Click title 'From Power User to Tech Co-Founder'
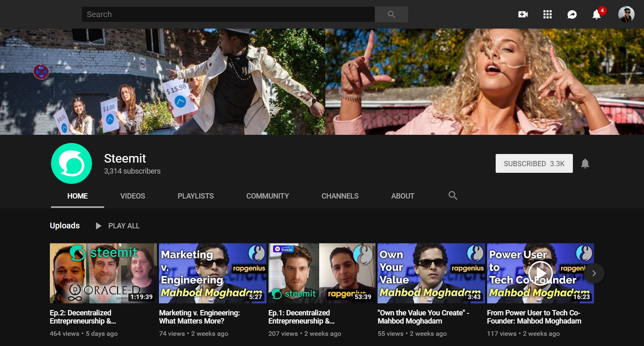Viewport: 644px width, 346px height. click(x=534, y=317)
